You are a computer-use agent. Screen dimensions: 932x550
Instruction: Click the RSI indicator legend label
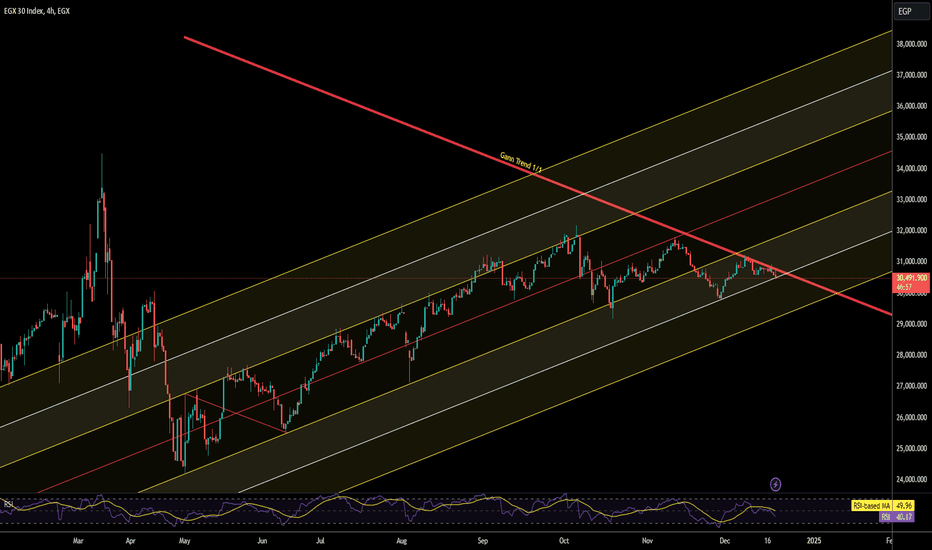[8, 505]
